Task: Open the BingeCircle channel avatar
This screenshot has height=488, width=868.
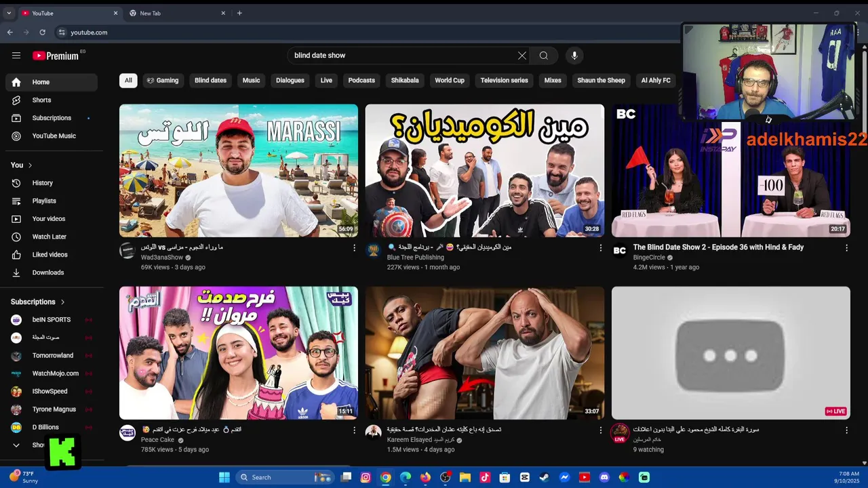Action: point(620,251)
